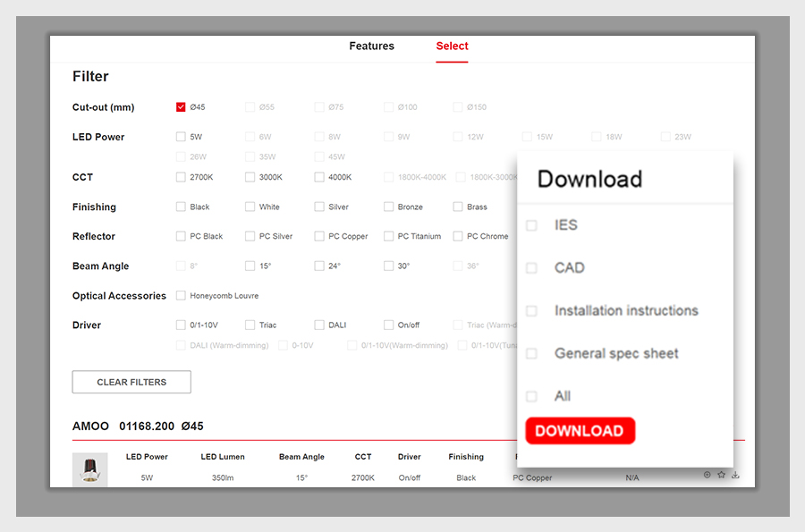This screenshot has width=805, height=532.
Task: Switch to the Features tab
Action: click(x=372, y=46)
